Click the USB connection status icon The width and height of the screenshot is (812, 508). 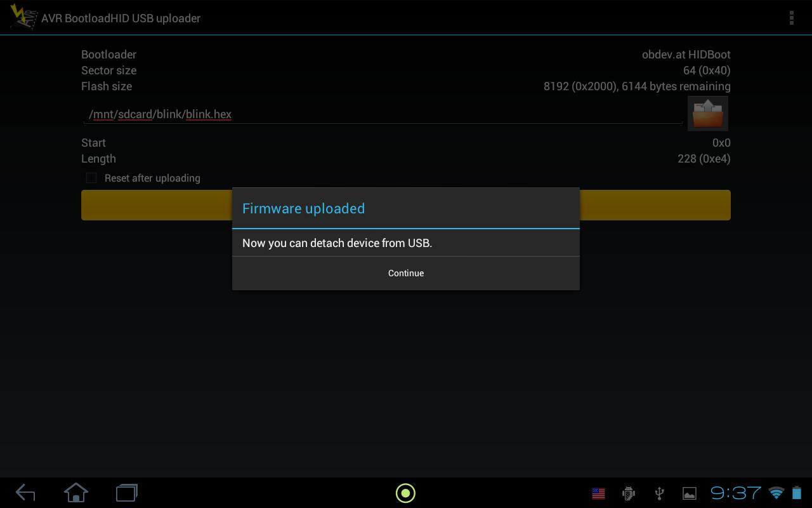pyautogui.click(x=658, y=493)
